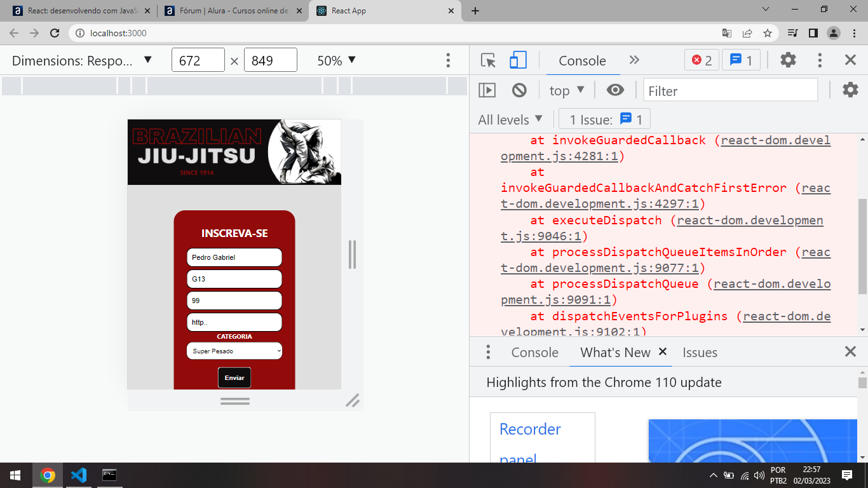868x488 pixels.
Task: Open react-dom.development.js:9077:1 source link
Action: 665,260
